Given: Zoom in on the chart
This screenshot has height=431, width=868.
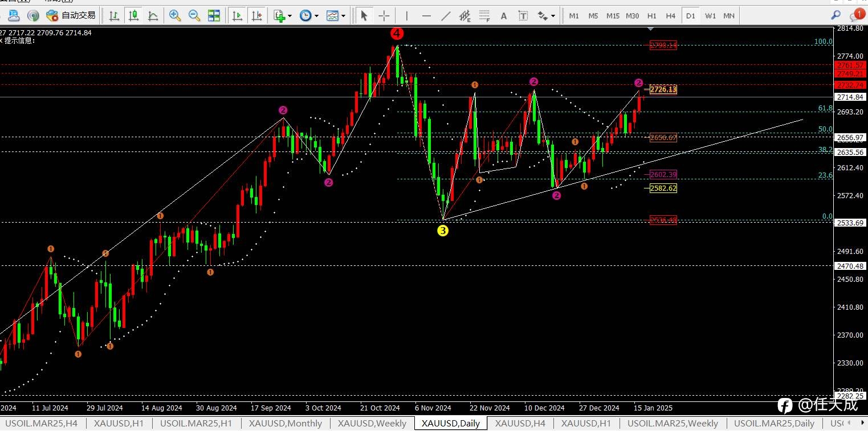Looking at the screenshot, I should pyautogui.click(x=175, y=15).
